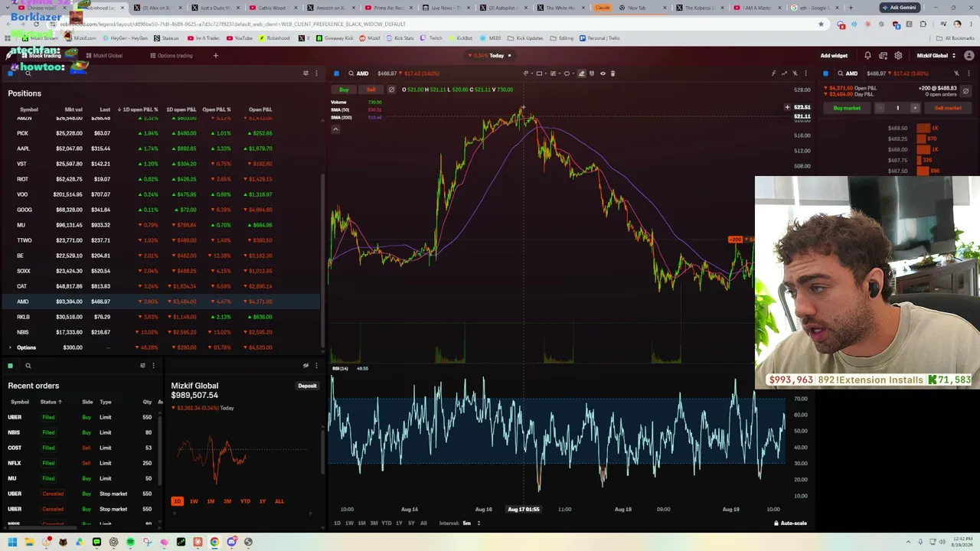Sort recent orders by Status
This screenshot has width=980, height=551.
[x=51, y=402]
